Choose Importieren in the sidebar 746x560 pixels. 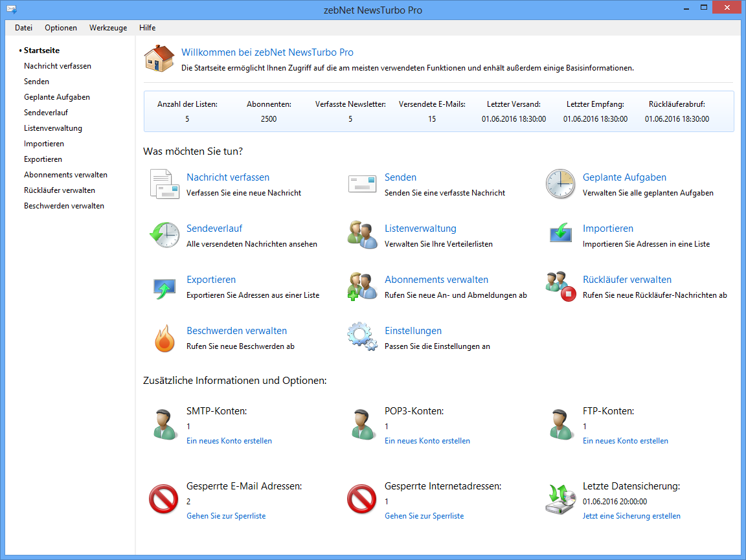[44, 144]
